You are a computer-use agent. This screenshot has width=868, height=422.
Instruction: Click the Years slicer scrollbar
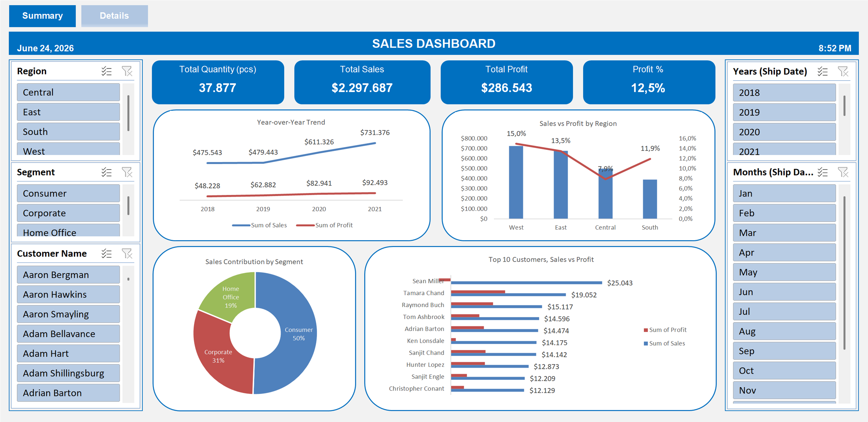point(844,106)
